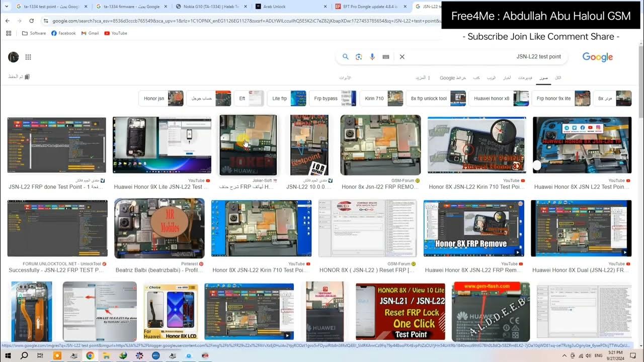Switch to the Nokia G10 (TA-1334) Halab tab

(210, 7)
